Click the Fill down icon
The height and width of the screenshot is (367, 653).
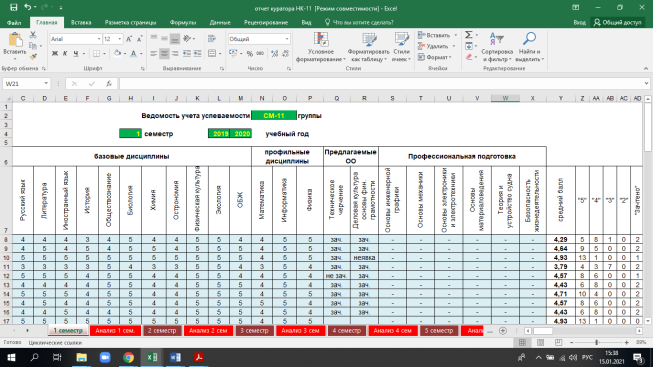click(469, 46)
